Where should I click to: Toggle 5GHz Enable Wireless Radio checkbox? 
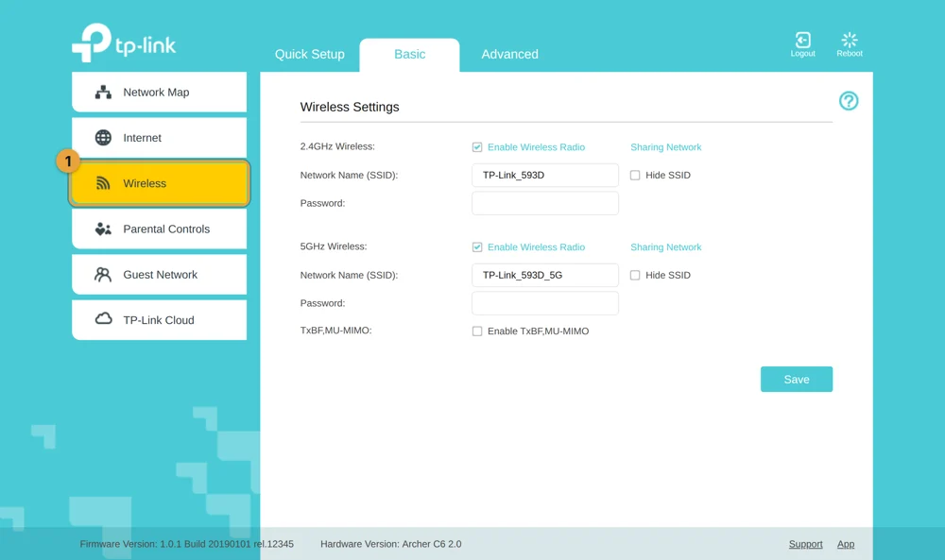[477, 247]
